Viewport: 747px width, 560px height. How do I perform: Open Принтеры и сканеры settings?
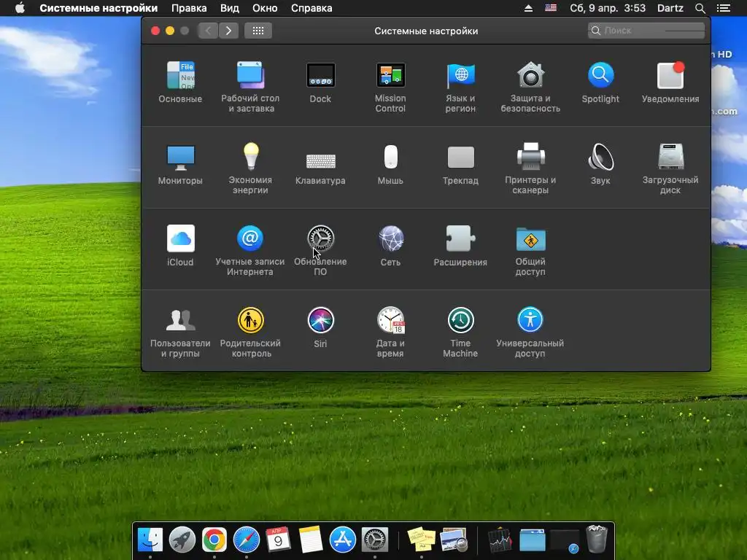pyautogui.click(x=530, y=169)
